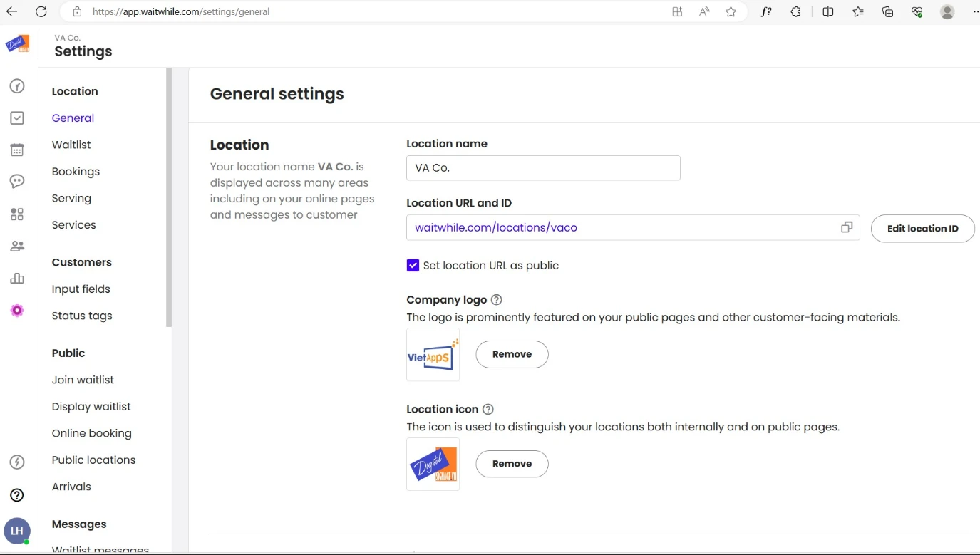This screenshot has width=980, height=555.
Task: Copy the location URL with copy icon
Action: (847, 227)
